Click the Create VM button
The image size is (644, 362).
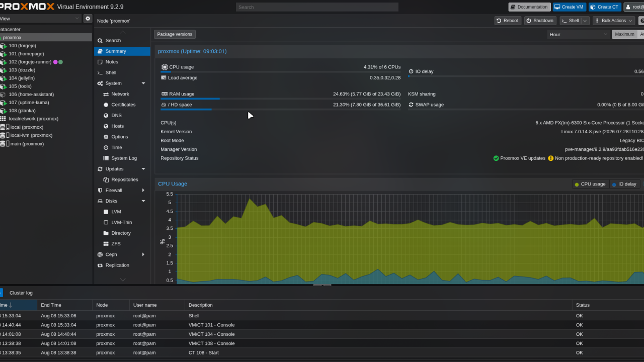click(569, 7)
